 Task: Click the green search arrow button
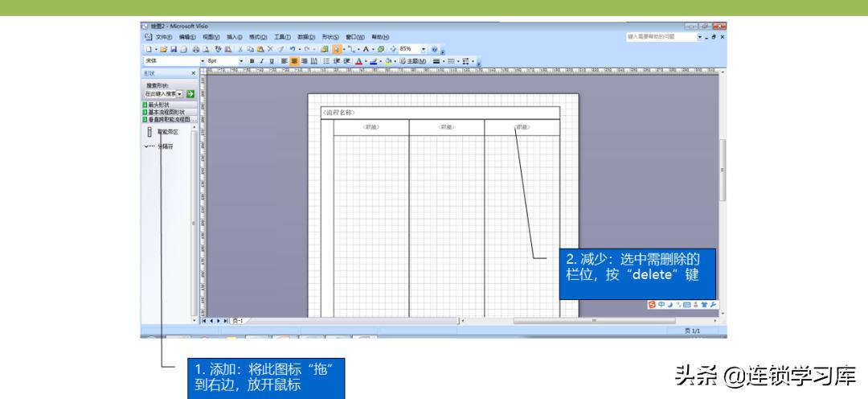click(x=190, y=94)
